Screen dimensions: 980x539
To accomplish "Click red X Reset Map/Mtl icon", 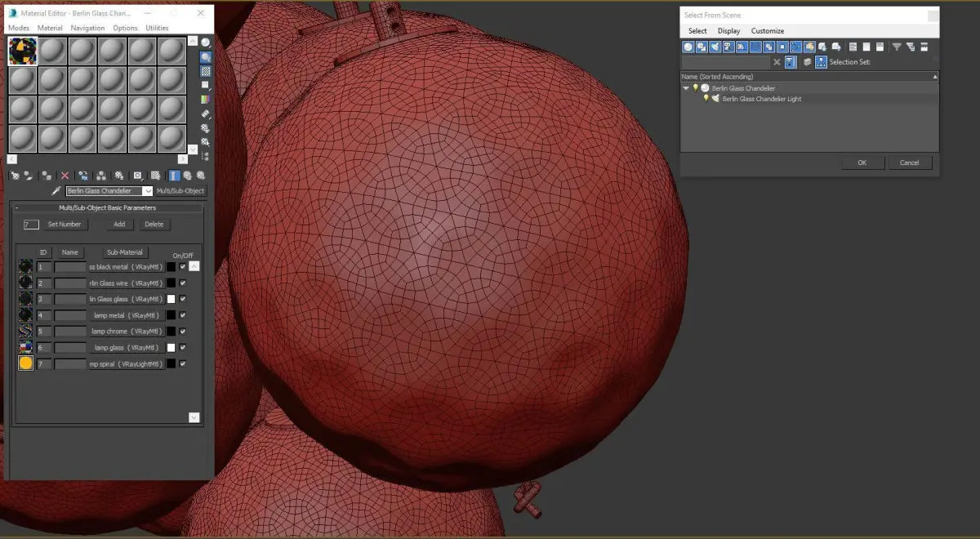I will click(65, 176).
